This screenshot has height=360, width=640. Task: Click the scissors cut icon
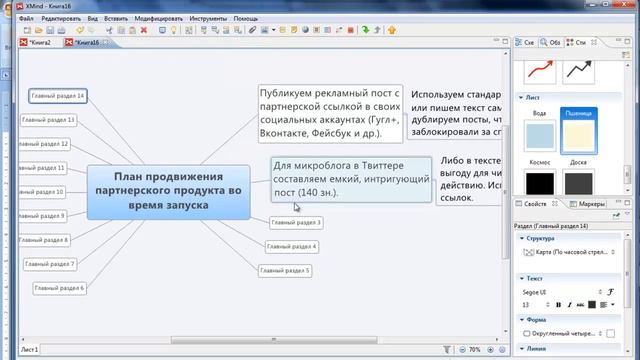tap(109, 30)
